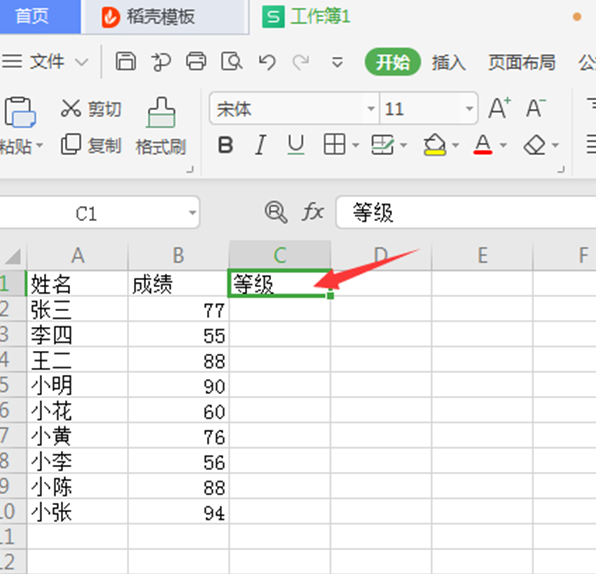Select column C header

pyautogui.click(x=280, y=255)
